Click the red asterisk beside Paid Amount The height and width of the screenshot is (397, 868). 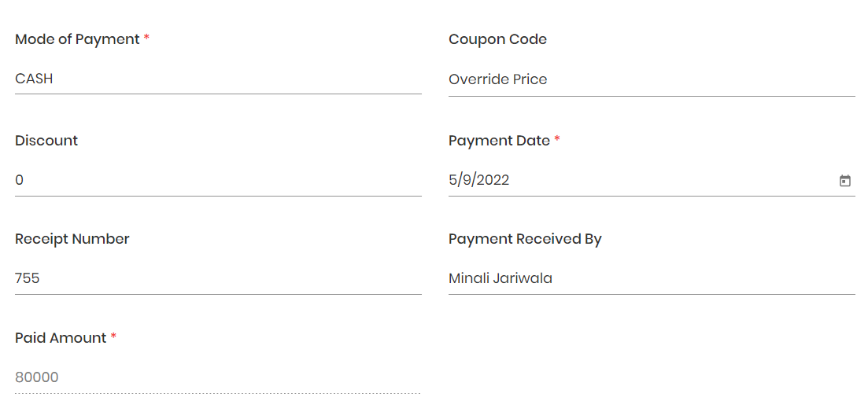coord(113,336)
